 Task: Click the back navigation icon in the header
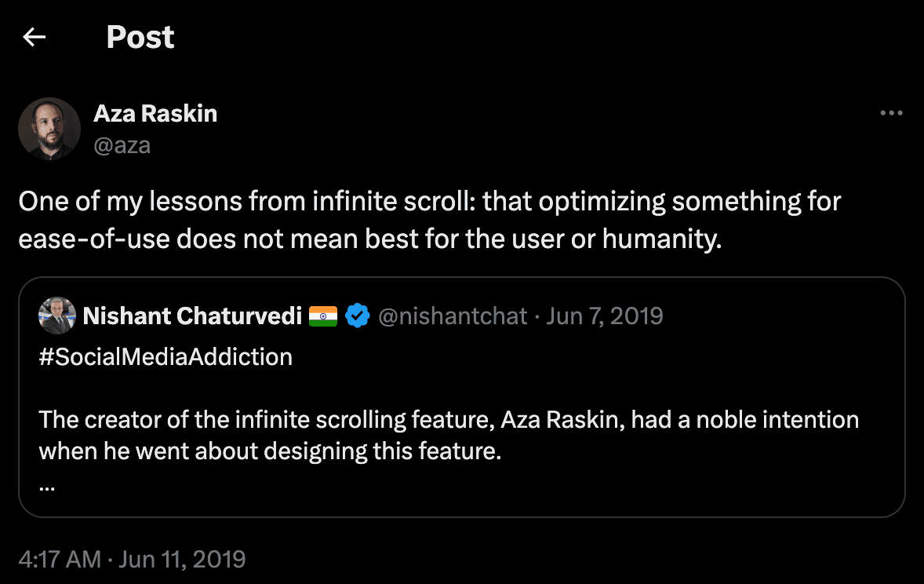(x=35, y=37)
